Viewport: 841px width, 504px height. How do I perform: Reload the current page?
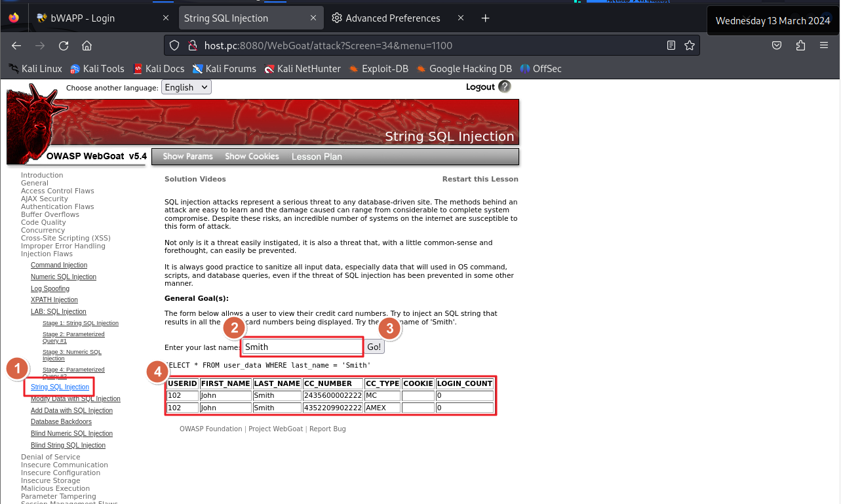pos(64,46)
